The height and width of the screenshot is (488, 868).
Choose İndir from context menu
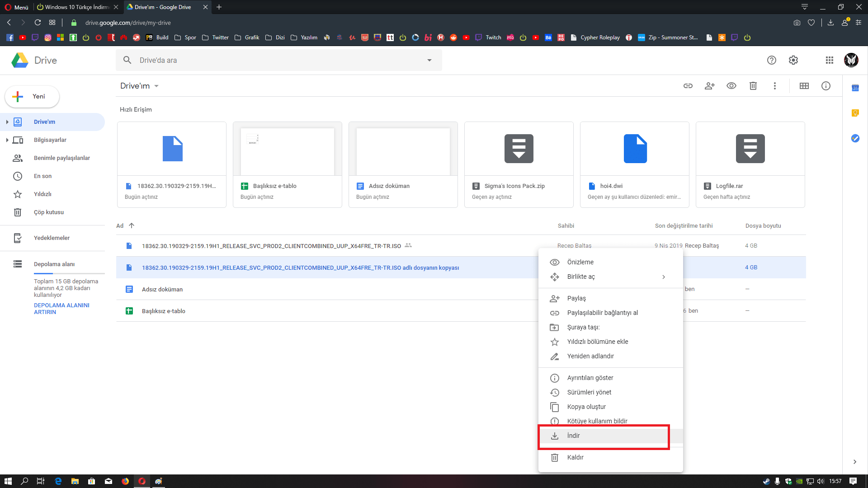pyautogui.click(x=573, y=436)
